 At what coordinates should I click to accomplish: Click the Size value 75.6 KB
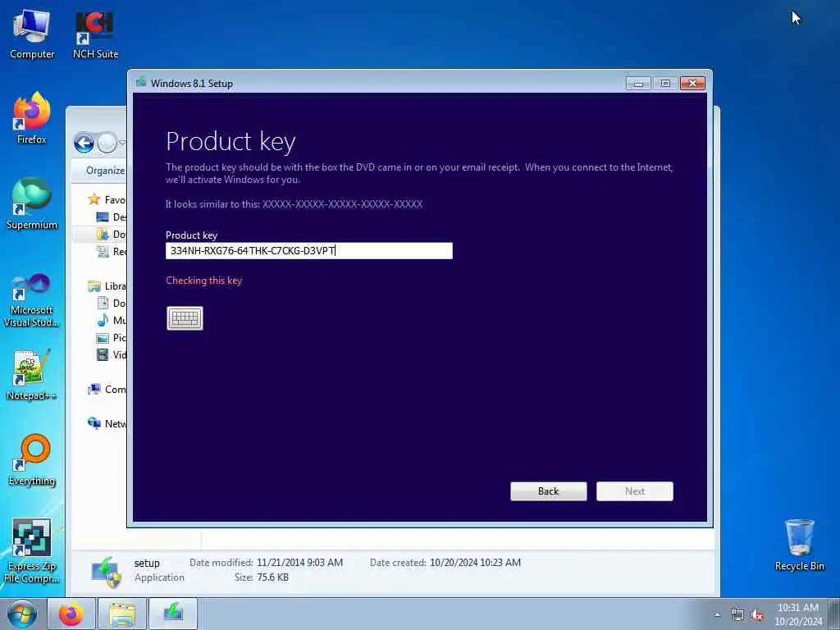(x=272, y=577)
